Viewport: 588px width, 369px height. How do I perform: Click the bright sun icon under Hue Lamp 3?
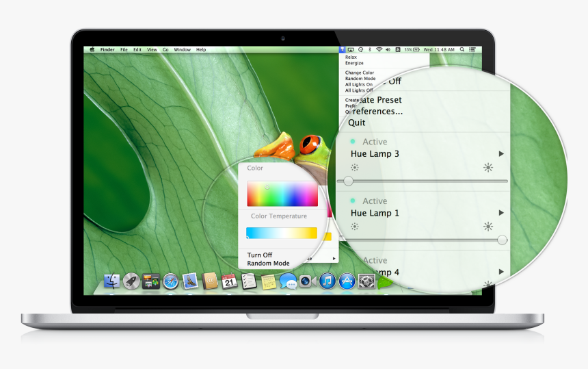pos(488,168)
